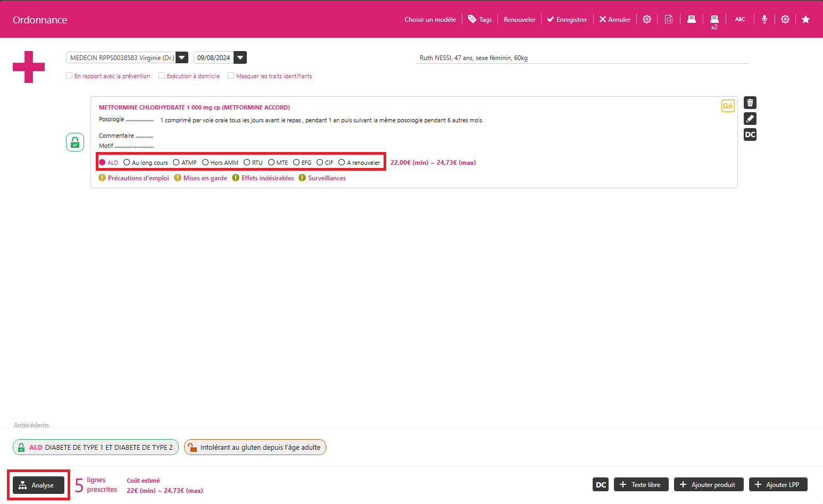This screenshot has height=504, width=823.
Task: Click the microphone dictation icon
Action: tap(764, 19)
